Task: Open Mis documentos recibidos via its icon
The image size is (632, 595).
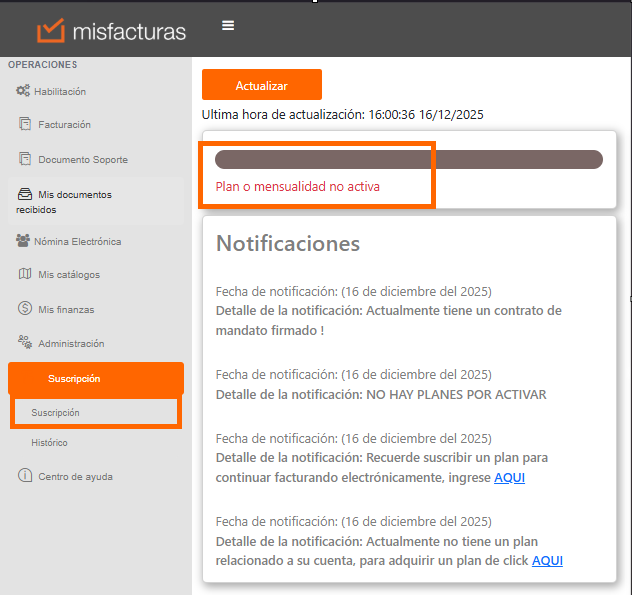Action: (25, 194)
